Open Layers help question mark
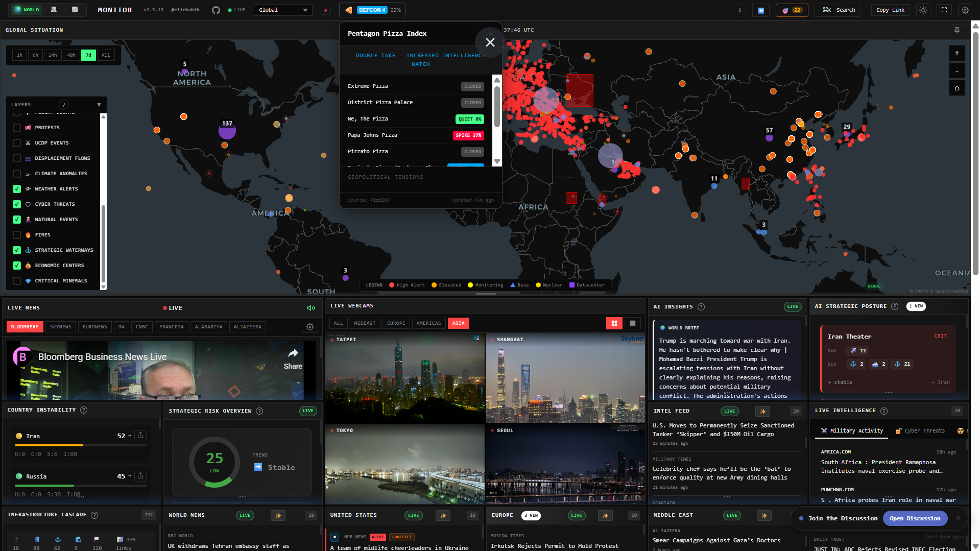980x551 pixels. pos(63,104)
